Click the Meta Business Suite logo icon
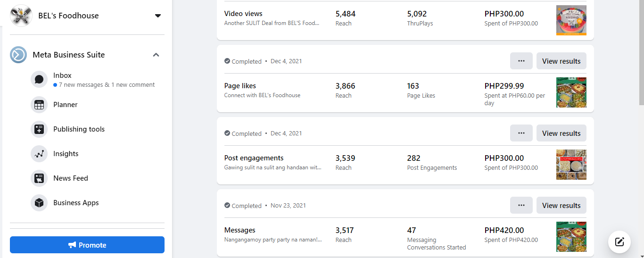This screenshot has height=258, width=644. [18, 55]
